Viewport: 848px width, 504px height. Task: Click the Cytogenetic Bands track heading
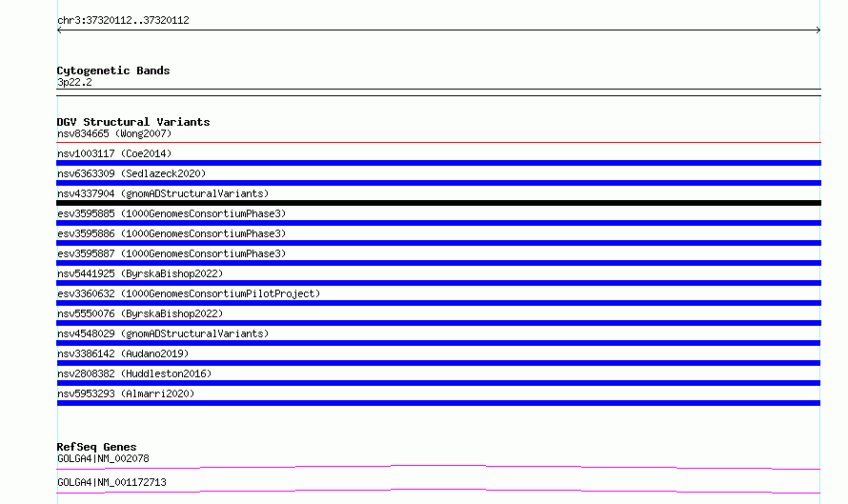pyautogui.click(x=113, y=71)
